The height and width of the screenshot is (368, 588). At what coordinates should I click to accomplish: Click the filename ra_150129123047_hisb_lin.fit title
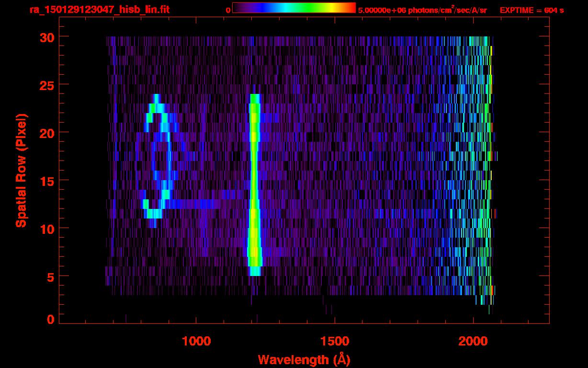tap(99, 10)
